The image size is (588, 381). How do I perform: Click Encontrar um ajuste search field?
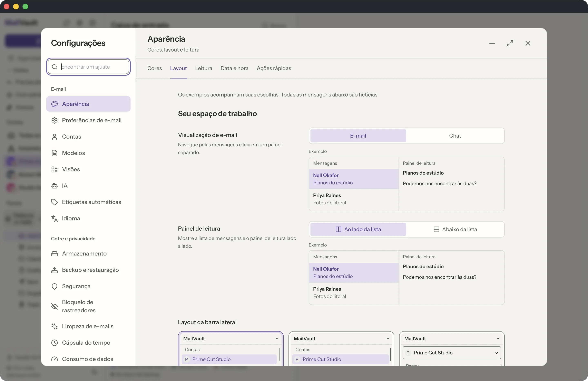(88, 67)
